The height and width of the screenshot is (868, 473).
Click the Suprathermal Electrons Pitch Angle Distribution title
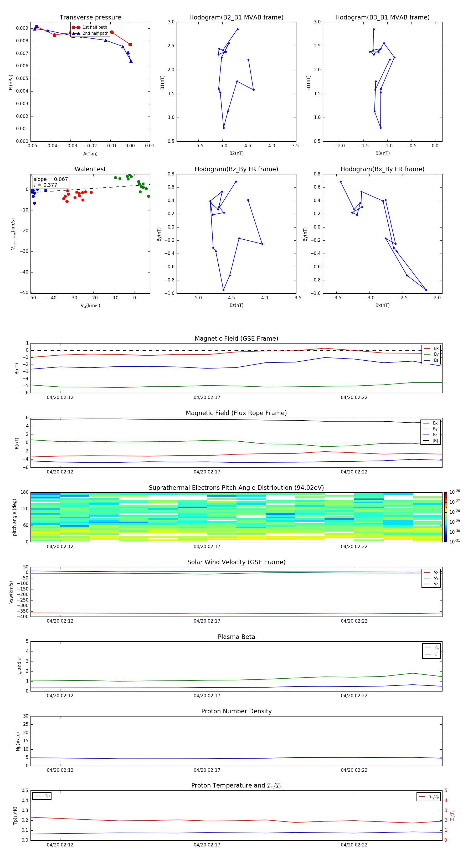pyautogui.click(x=236, y=488)
